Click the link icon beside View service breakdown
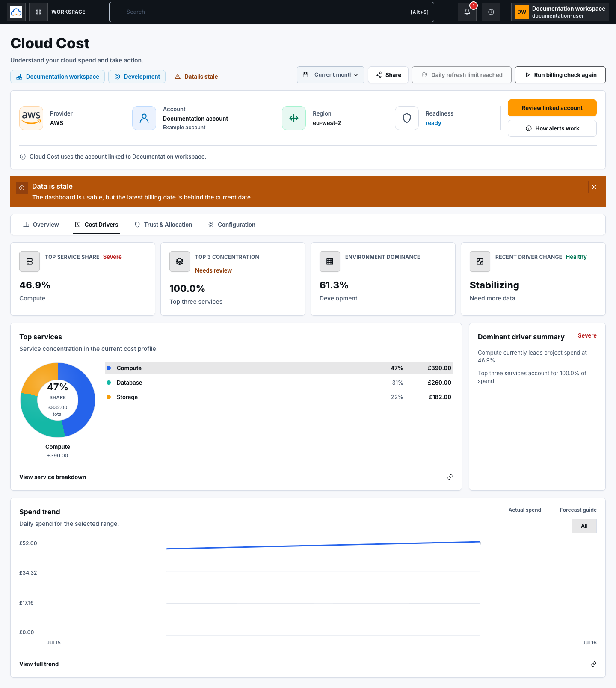Viewport: 616px width, 688px height. pyautogui.click(x=450, y=477)
